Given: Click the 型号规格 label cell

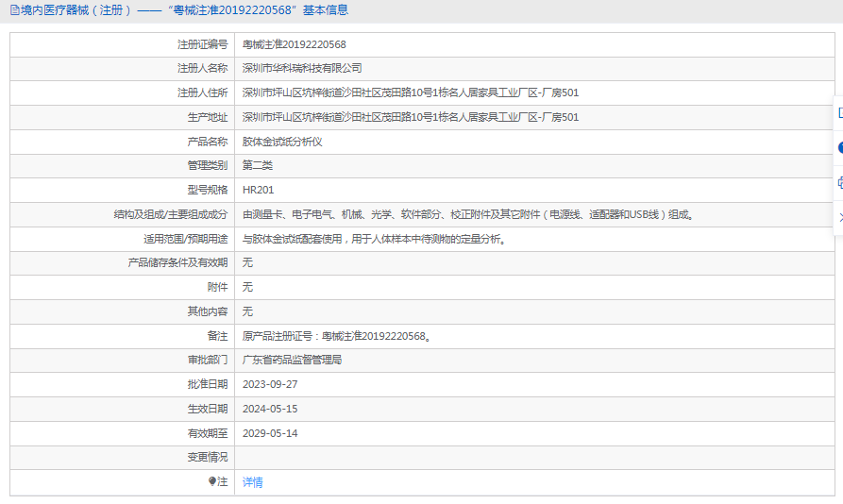Looking at the screenshot, I should (x=122, y=190).
